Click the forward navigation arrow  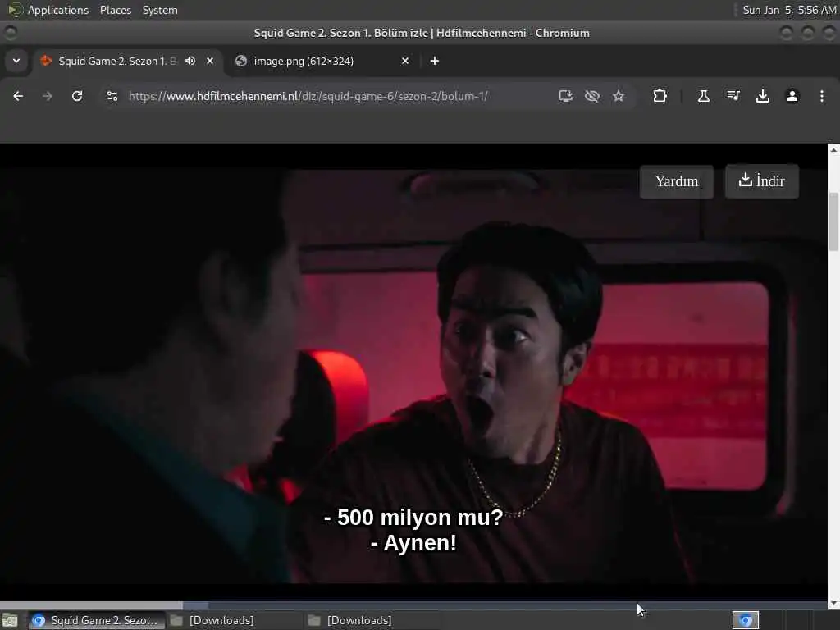click(x=48, y=96)
